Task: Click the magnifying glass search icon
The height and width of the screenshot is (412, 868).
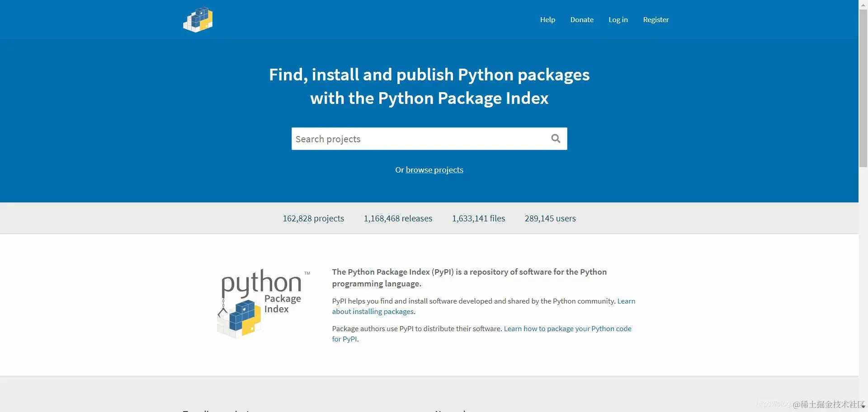Action: (556, 139)
